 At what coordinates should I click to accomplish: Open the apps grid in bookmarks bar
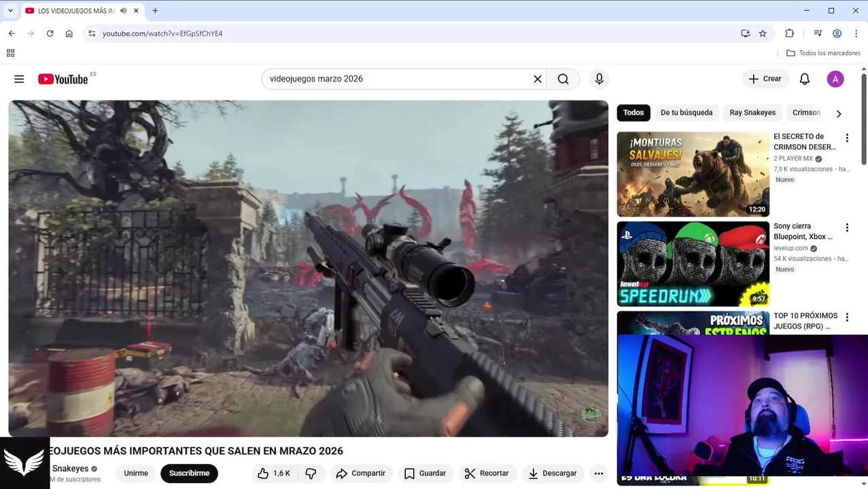tap(10, 53)
